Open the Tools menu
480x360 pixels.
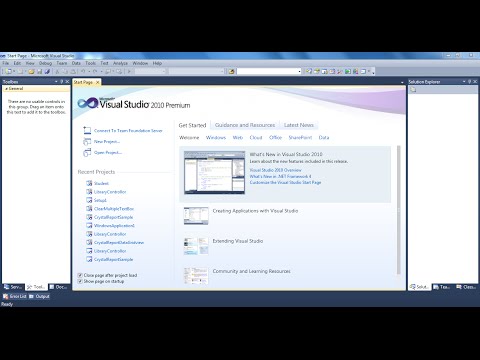coord(90,63)
